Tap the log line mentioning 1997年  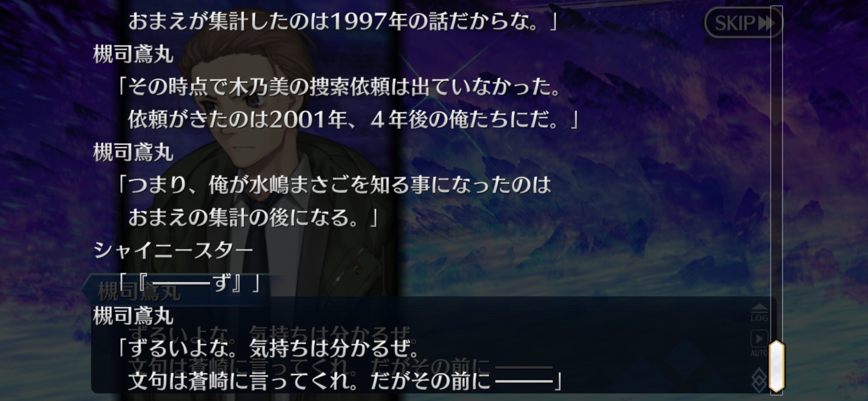(343, 22)
